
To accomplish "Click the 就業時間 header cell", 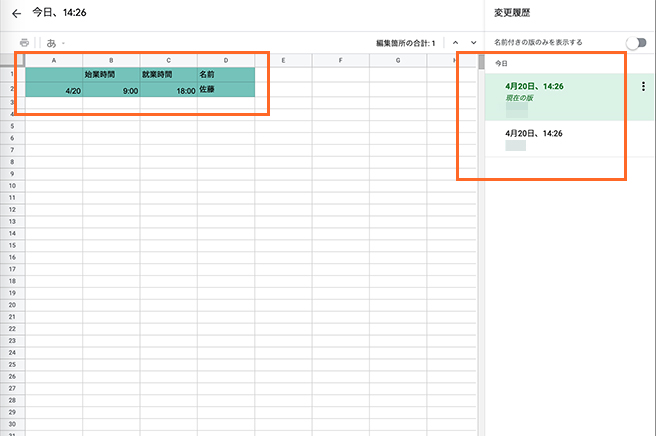I will [168, 74].
